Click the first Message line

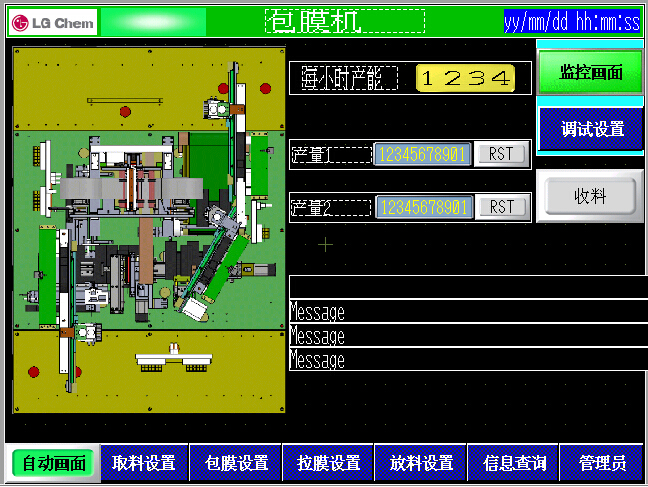(468, 311)
